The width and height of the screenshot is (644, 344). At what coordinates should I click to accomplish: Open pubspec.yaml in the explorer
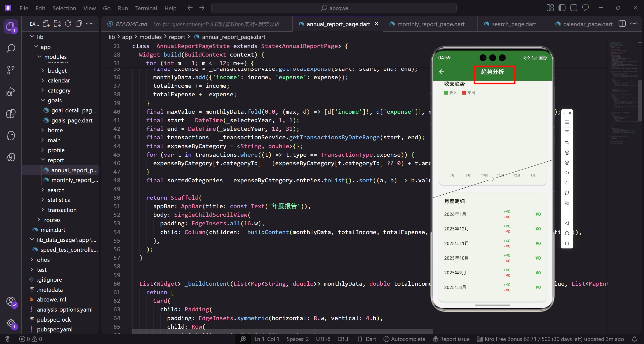[55, 329]
